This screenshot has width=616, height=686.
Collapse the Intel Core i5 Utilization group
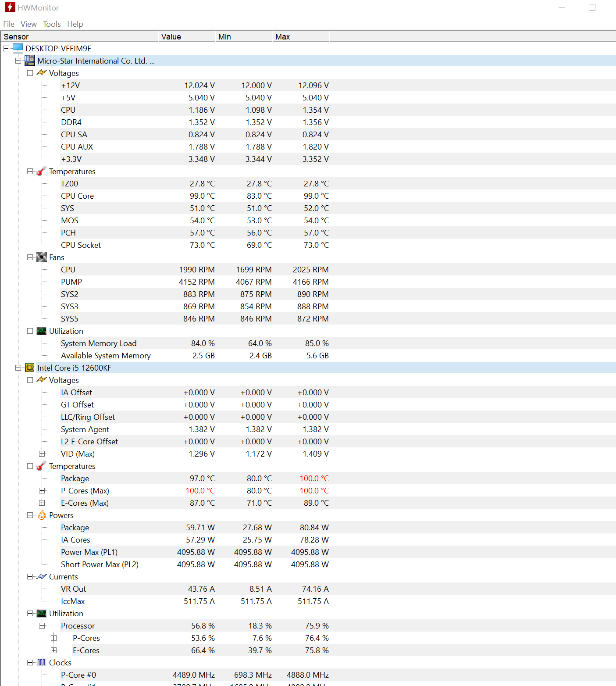tap(30, 613)
